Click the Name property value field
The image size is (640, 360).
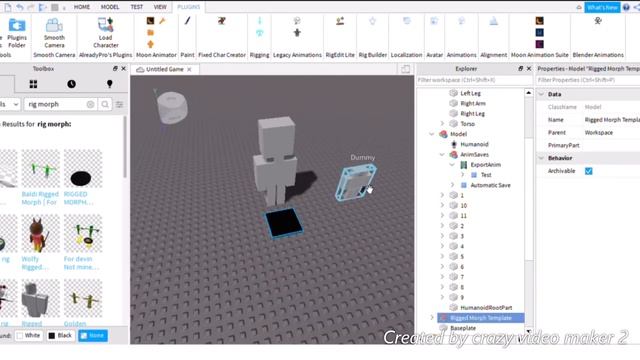[x=612, y=120]
